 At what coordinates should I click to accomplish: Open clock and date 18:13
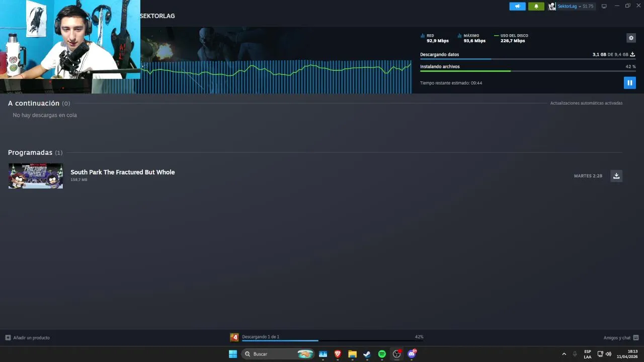(627, 354)
